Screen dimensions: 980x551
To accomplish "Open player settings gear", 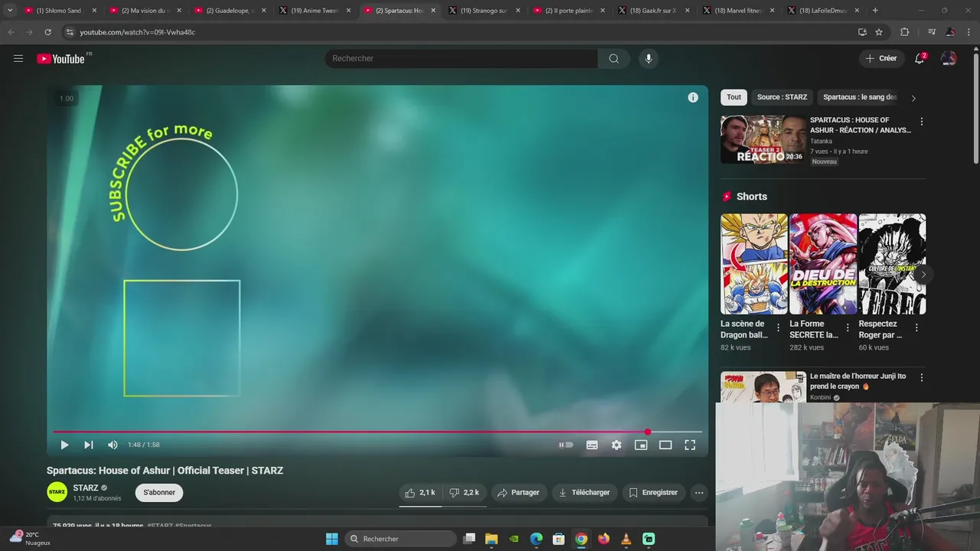I will [x=616, y=445].
